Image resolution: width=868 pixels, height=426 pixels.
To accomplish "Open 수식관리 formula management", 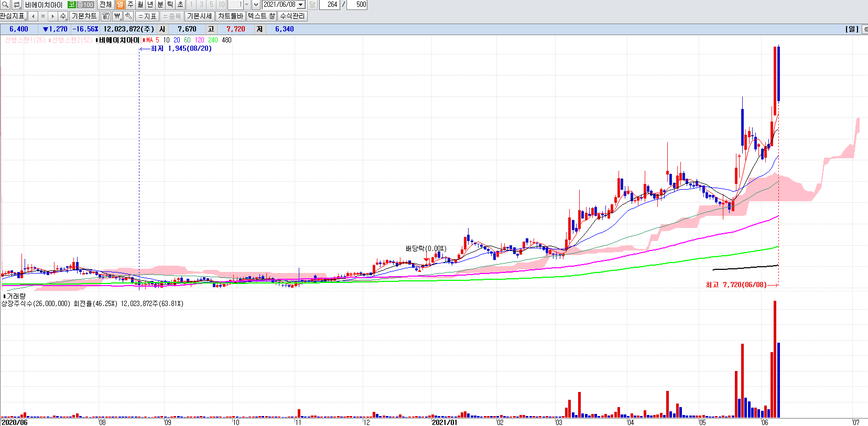I will (292, 16).
